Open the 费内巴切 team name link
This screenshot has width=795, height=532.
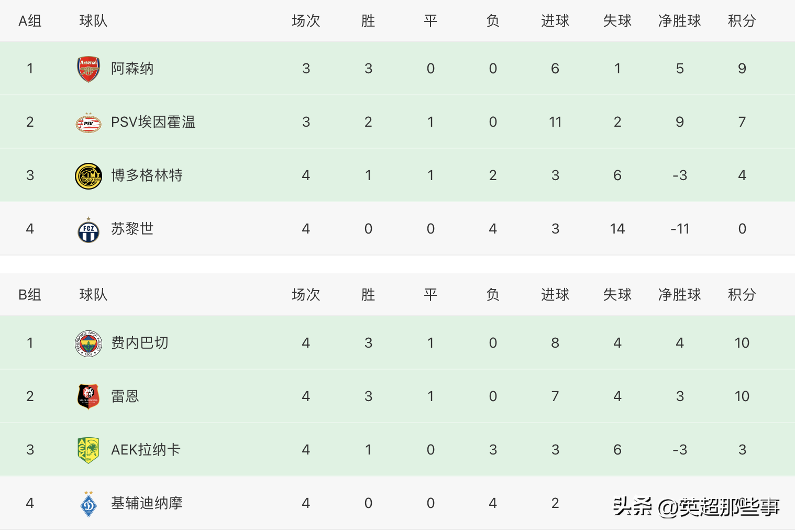(x=139, y=343)
